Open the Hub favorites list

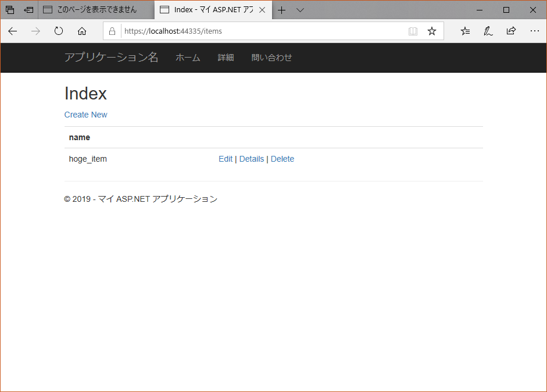pyautogui.click(x=464, y=31)
